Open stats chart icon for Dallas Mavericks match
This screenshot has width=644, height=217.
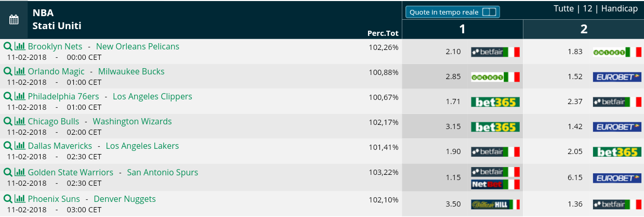click(x=20, y=146)
